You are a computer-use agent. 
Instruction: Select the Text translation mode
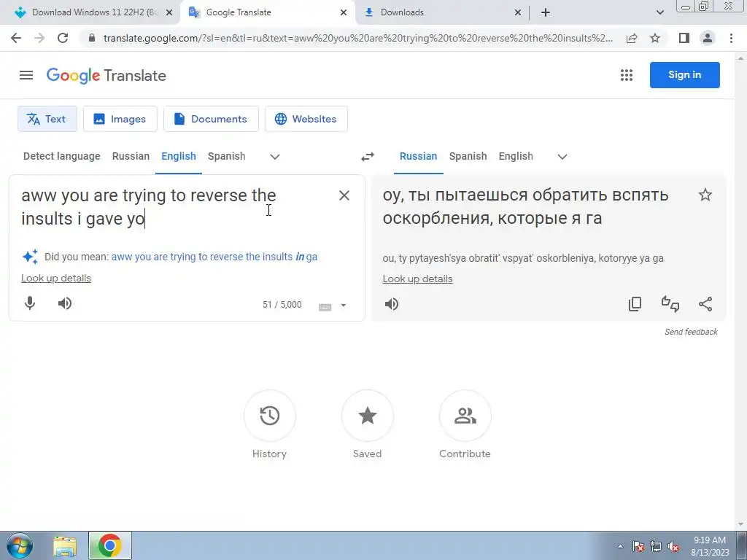pos(47,119)
